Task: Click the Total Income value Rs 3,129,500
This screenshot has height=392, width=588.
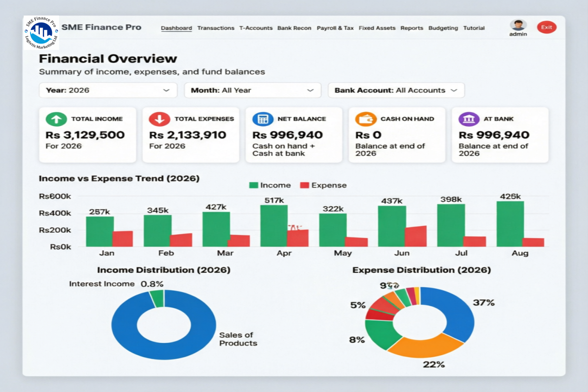Action: pos(85,135)
